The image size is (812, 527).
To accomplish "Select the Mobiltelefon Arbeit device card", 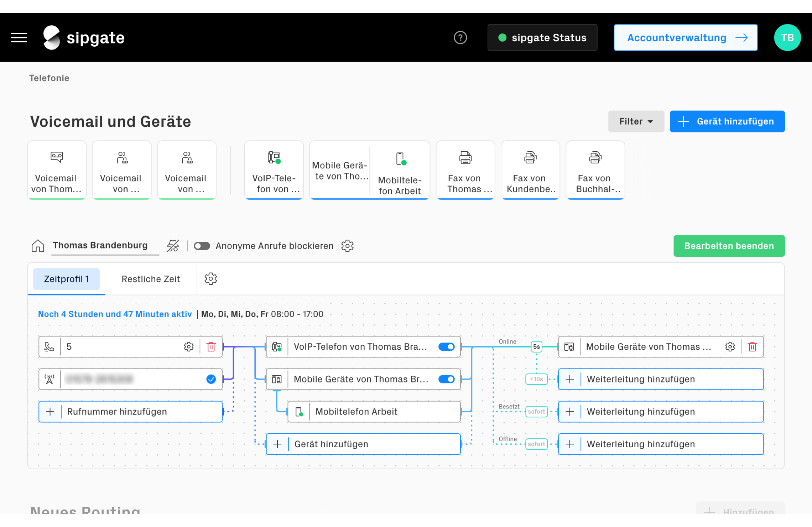I will (x=400, y=170).
